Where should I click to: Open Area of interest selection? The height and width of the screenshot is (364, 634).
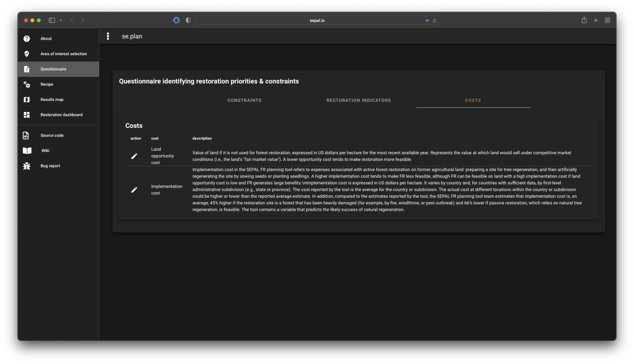(63, 54)
